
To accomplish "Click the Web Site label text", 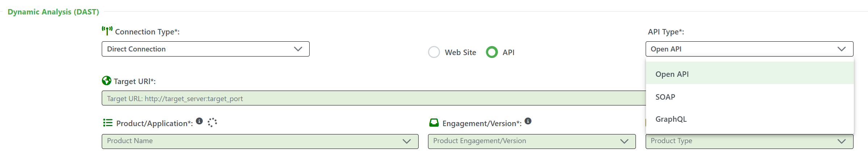I will point(460,53).
